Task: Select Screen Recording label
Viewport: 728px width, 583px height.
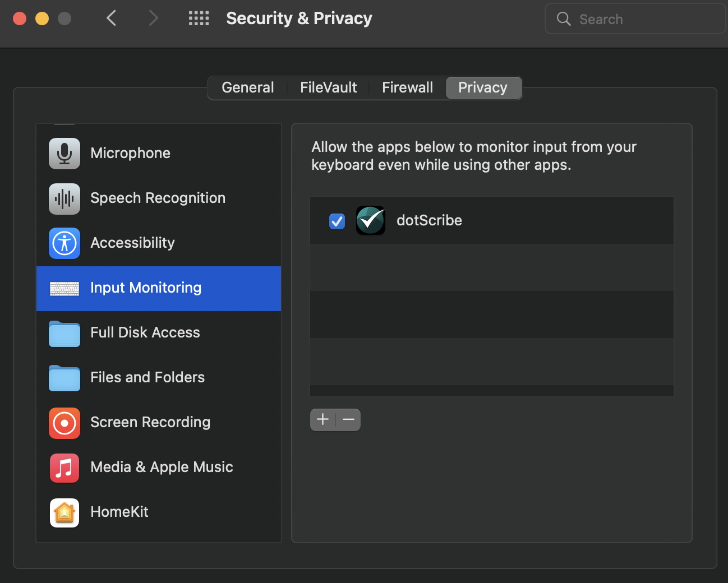Action: click(150, 422)
